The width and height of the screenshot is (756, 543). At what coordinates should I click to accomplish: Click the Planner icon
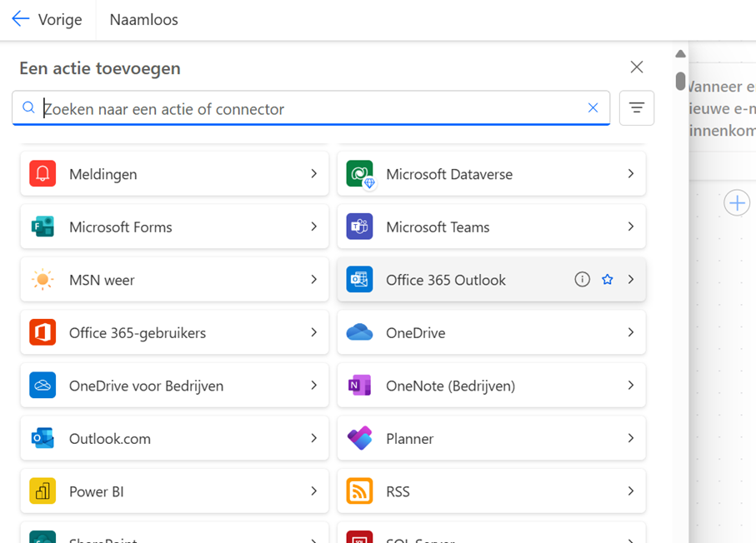click(360, 438)
